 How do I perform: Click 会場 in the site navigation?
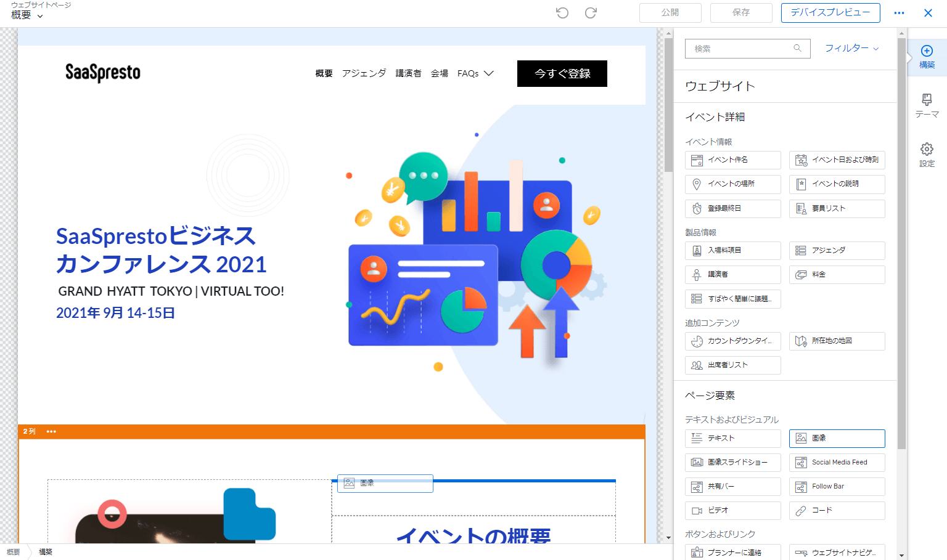coord(440,73)
